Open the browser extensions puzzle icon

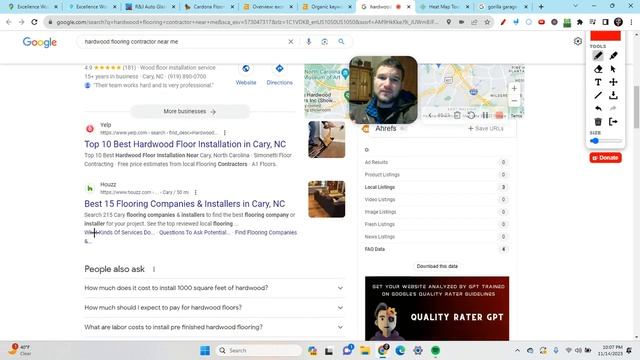pyautogui.click(x=580, y=22)
